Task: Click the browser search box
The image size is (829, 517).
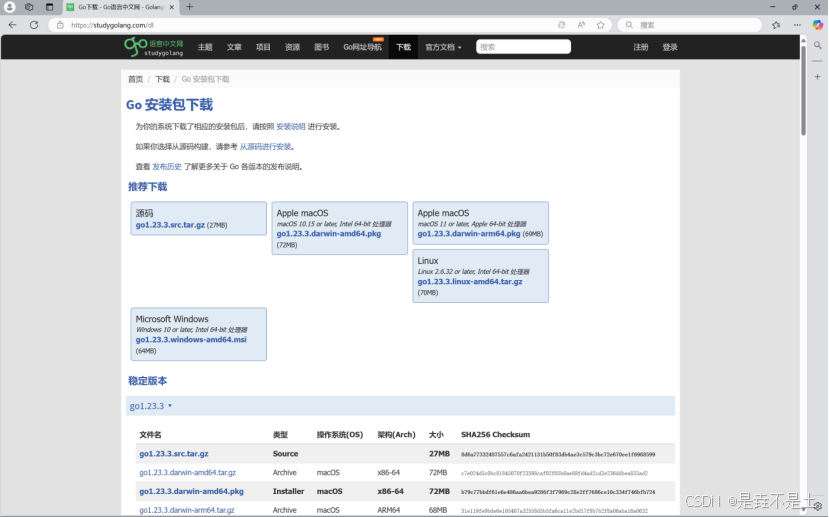Action: 690,25
